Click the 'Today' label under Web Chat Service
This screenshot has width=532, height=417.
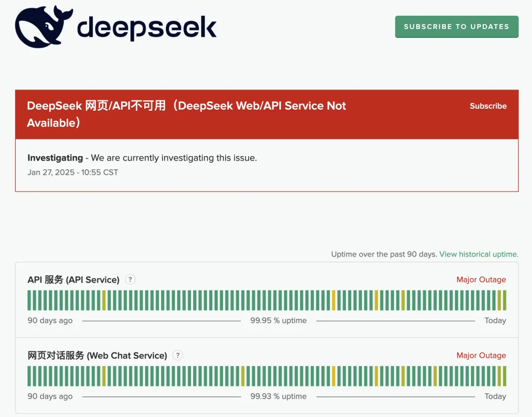click(496, 396)
